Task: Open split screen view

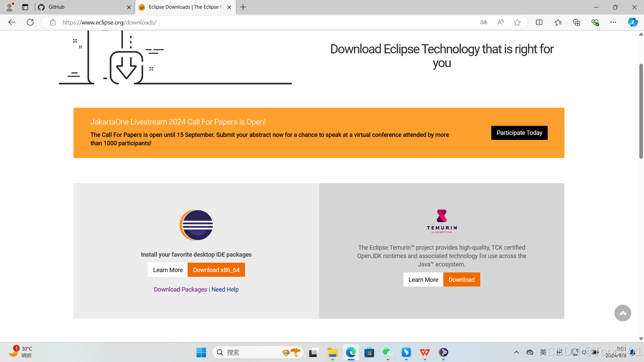Action: tap(539, 22)
